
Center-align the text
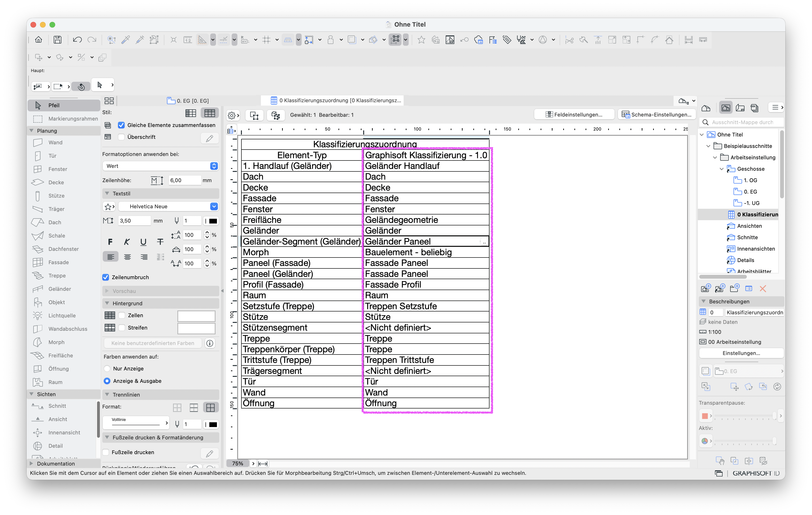[x=127, y=257]
